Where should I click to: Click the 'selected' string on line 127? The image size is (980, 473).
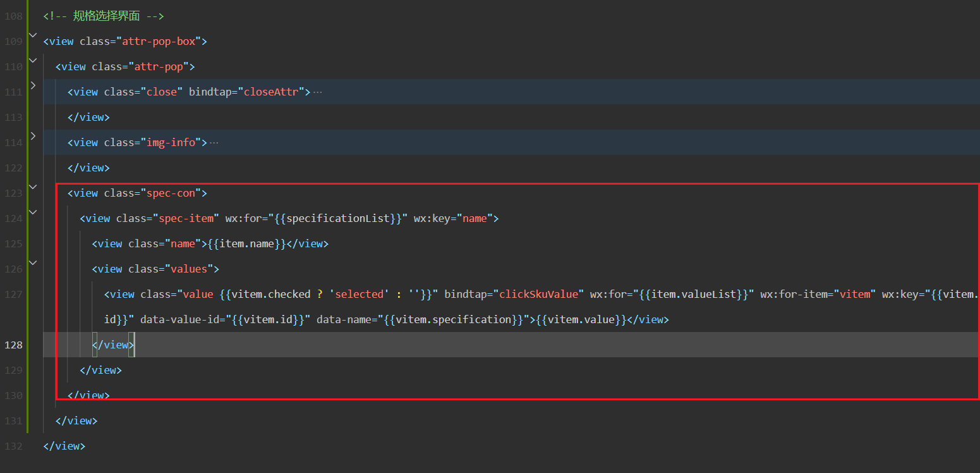[x=359, y=295]
